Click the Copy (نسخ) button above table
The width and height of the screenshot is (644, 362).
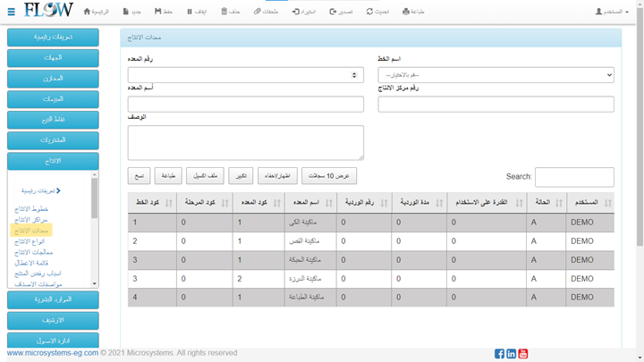(x=140, y=176)
